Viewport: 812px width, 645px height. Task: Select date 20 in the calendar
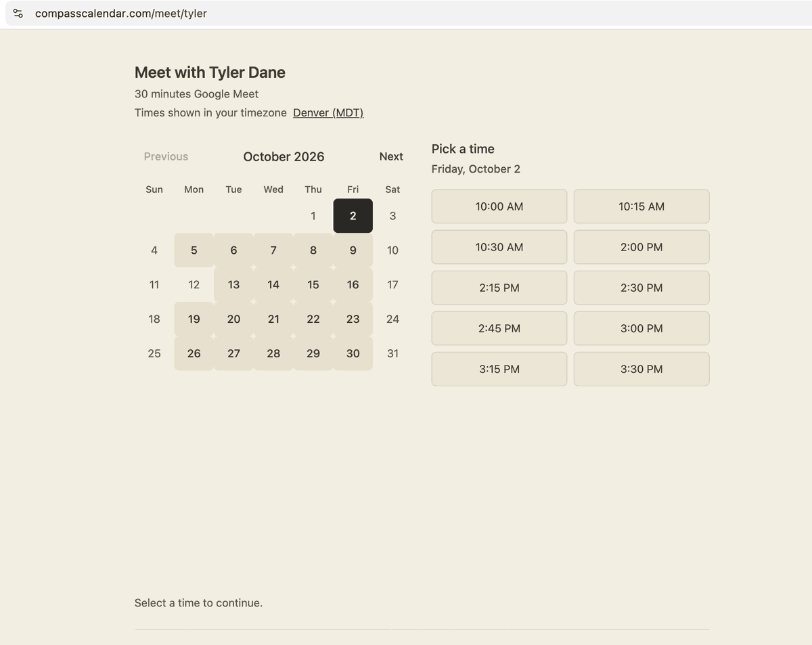click(233, 319)
